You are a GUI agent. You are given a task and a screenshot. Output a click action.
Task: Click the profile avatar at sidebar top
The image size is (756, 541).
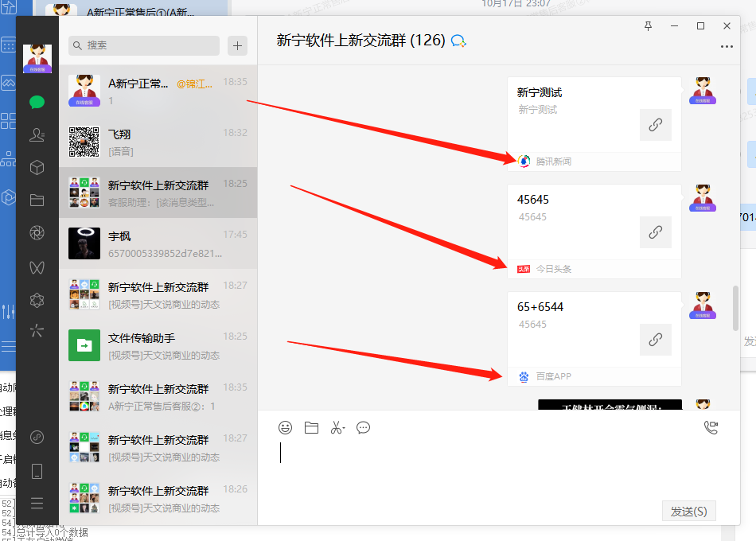(x=37, y=58)
